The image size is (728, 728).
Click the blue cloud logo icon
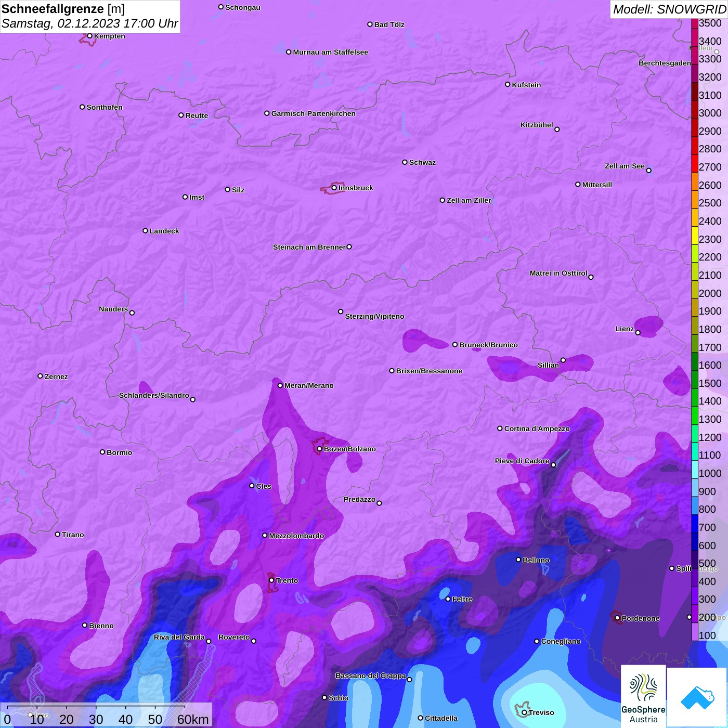pos(697,698)
